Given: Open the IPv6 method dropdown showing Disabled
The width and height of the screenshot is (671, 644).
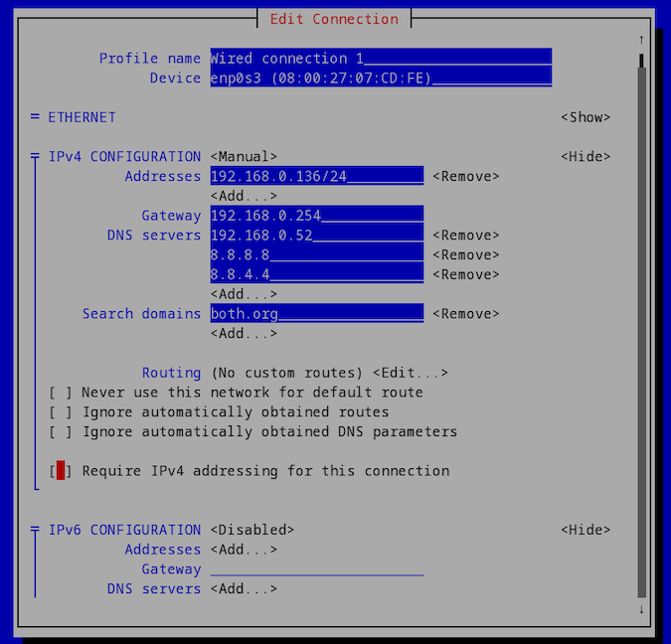Looking at the screenshot, I should 252,531.
